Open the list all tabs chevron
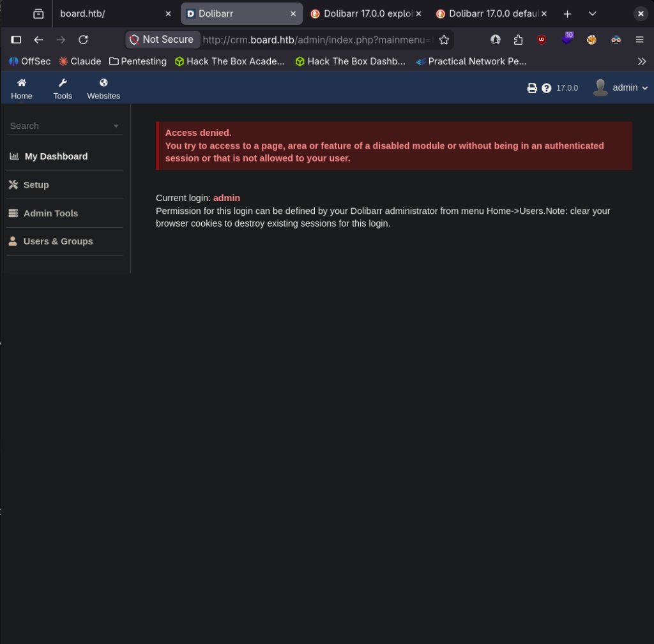Viewport: 654px width, 644px height. point(592,14)
